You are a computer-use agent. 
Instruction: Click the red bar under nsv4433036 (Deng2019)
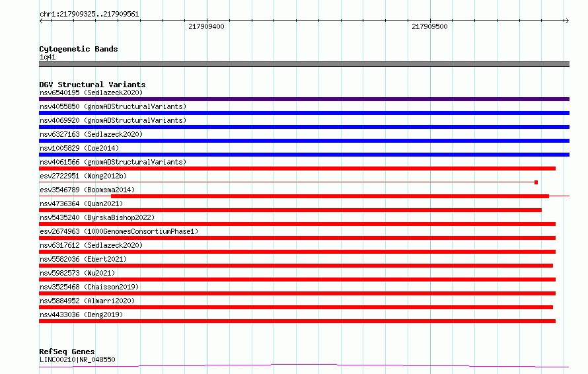(297, 321)
